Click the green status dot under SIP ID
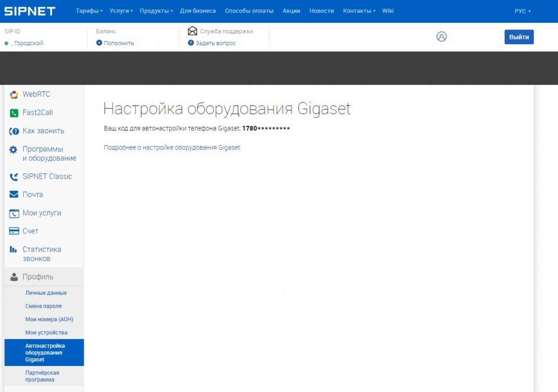 click(7, 43)
